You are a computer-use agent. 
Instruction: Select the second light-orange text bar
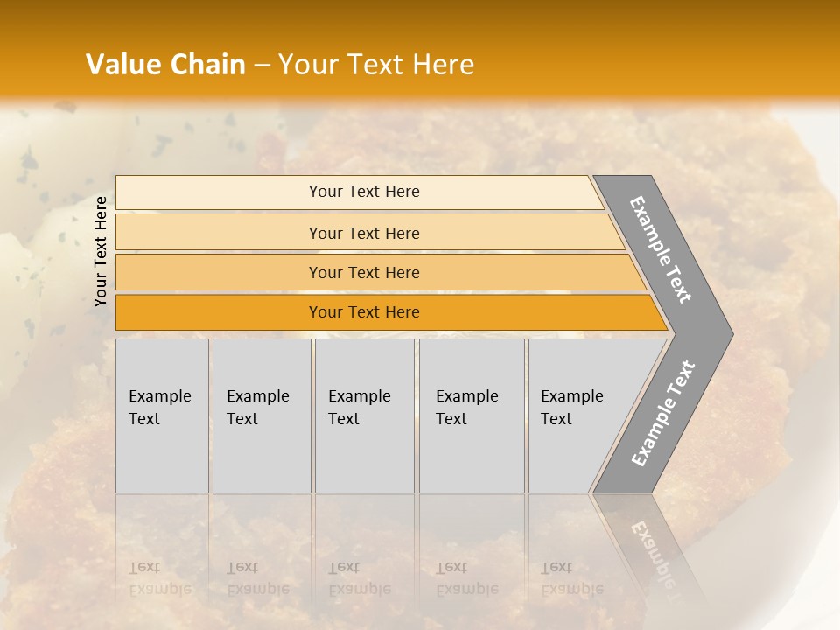coord(363,233)
